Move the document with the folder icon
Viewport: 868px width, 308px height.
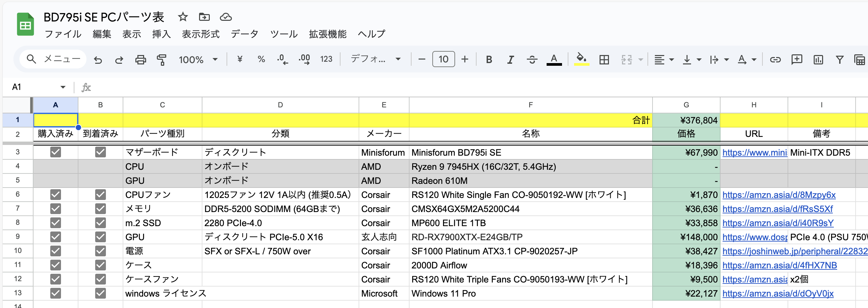204,17
